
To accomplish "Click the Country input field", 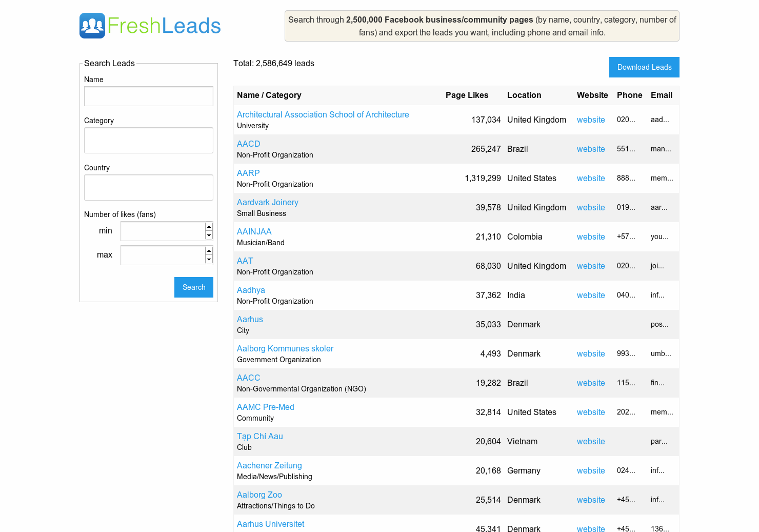I will pyautogui.click(x=148, y=187).
